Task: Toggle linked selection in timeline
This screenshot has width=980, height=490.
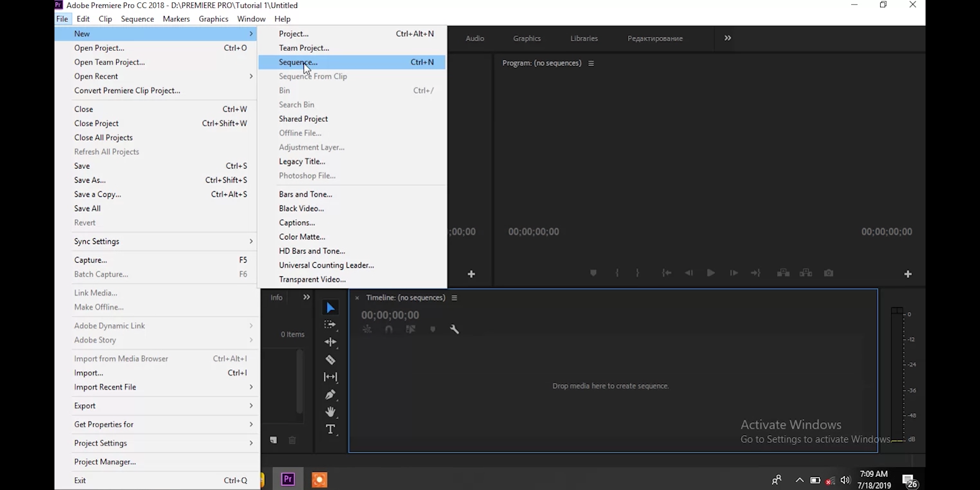Action: pos(411,329)
